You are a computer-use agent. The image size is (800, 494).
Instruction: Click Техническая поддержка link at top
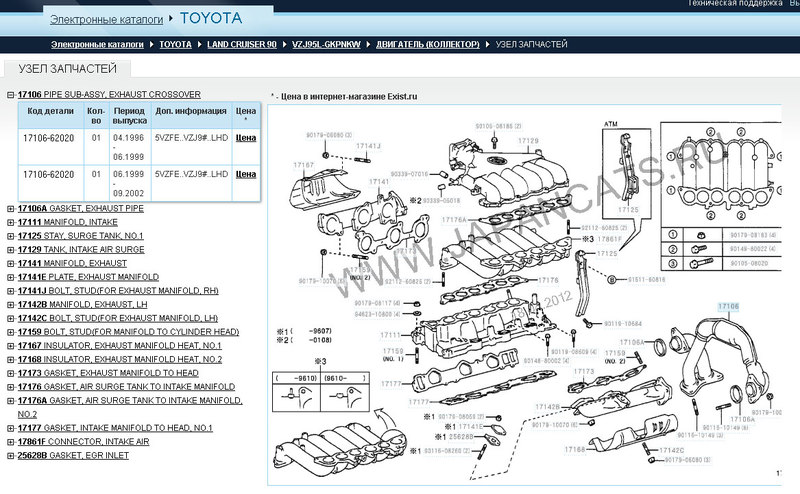click(735, 3)
